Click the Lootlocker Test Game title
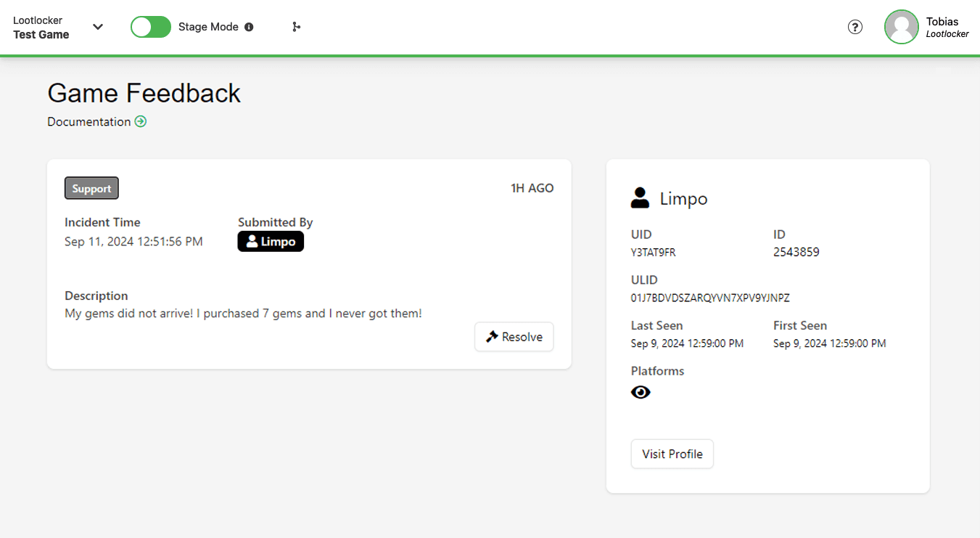This screenshot has height=538, width=980. pyautogui.click(x=41, y=28)
